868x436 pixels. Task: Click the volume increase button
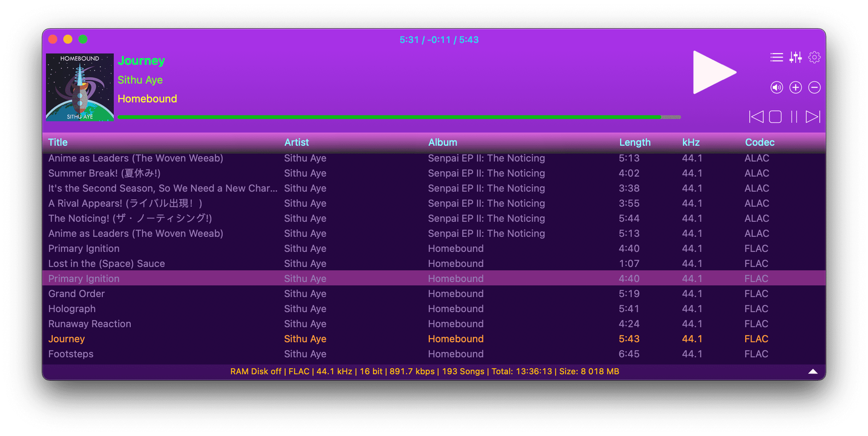click(x=795, y=87)
